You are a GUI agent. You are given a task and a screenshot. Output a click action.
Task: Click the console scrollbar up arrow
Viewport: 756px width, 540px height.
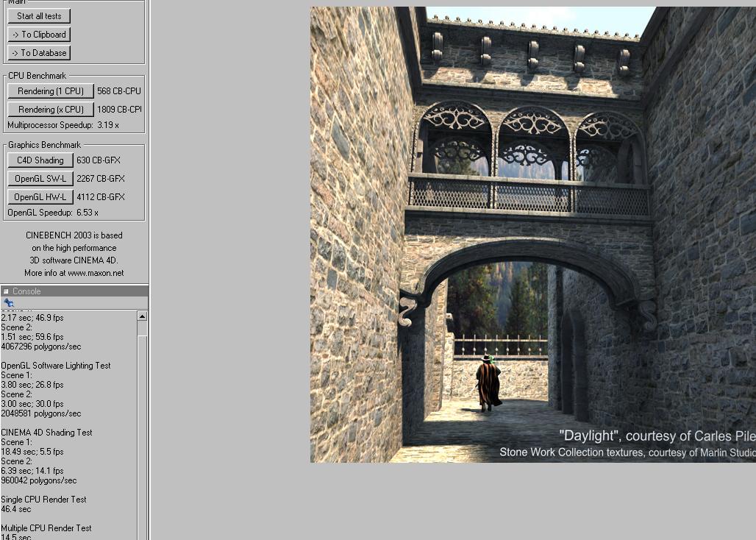pyautogui.click(x=142, y=316)
